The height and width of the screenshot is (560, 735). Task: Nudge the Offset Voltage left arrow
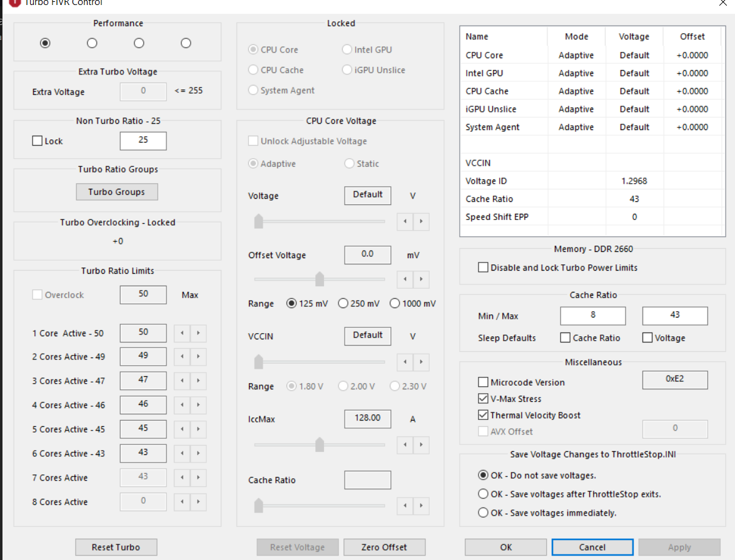click(x=405, y=279)
